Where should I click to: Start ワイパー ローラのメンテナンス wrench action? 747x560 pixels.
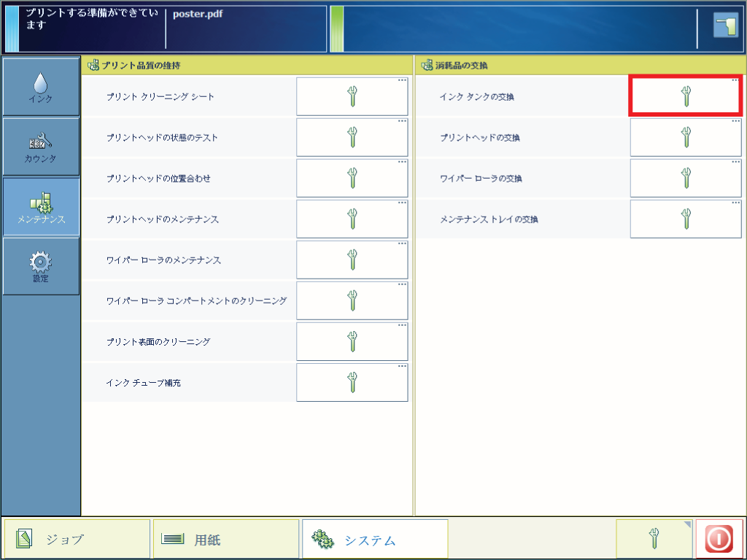[x=352, y=260]
